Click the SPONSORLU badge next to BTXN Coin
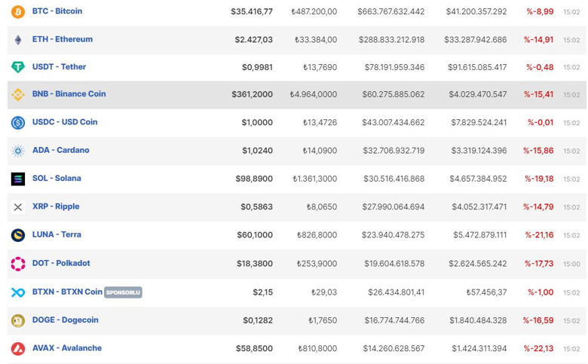Image resolution: width=588 pixels, height=364 pixels. pyautogui.click(x=123, y=292)
